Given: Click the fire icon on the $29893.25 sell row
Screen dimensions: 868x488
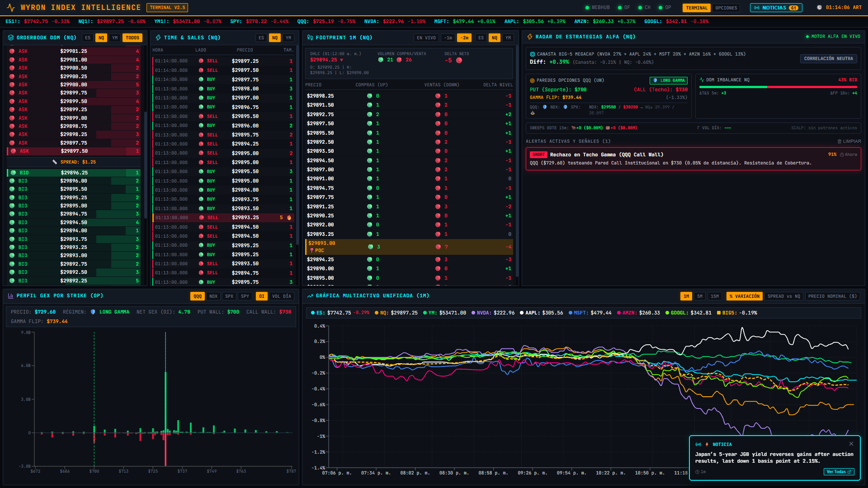Looking at the screenshot, I should point(289,218).
